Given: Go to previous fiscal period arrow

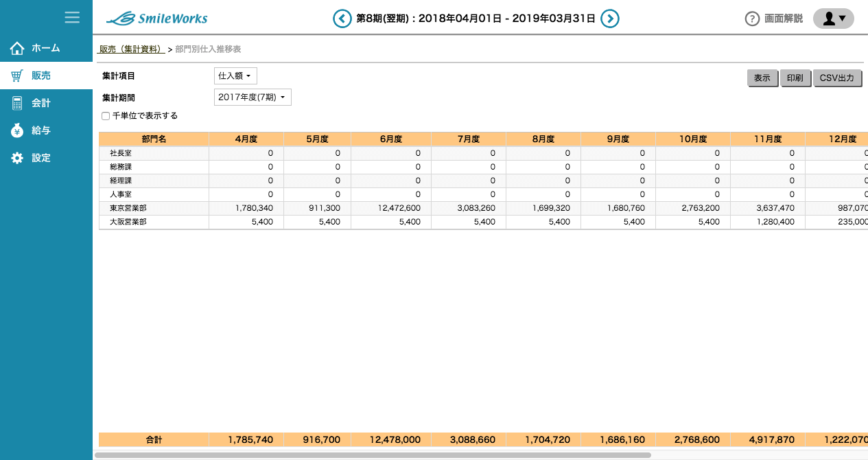Looking at the screenshot, I should (342, 19).
